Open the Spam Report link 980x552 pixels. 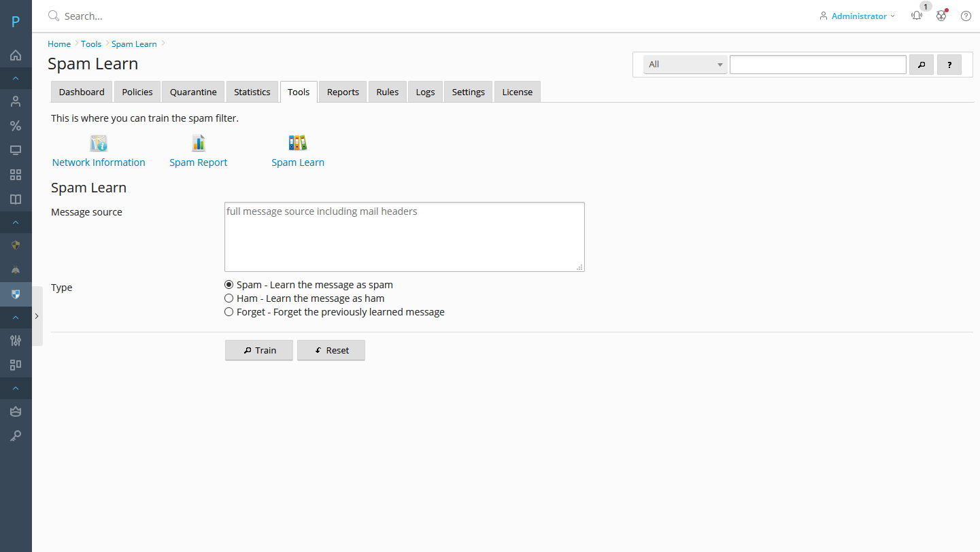[199, 162]
